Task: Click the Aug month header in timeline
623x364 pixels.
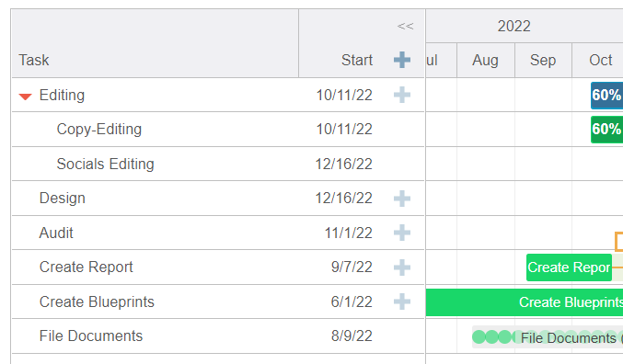Action: point(485,61)
